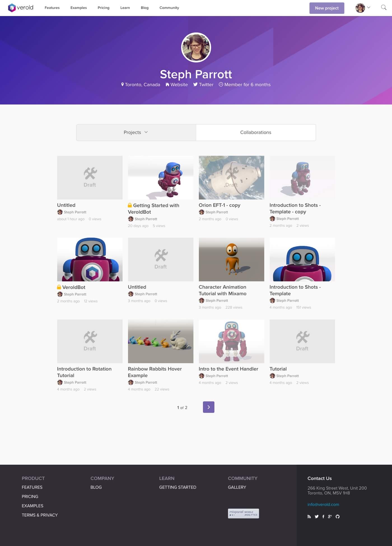392x546 pixels.
Task: Open footer EXAMPLES link
Action: click(32, 506)
